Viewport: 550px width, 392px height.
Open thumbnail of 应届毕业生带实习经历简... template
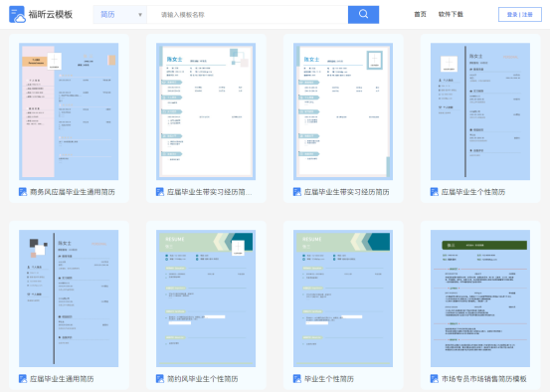206,111
